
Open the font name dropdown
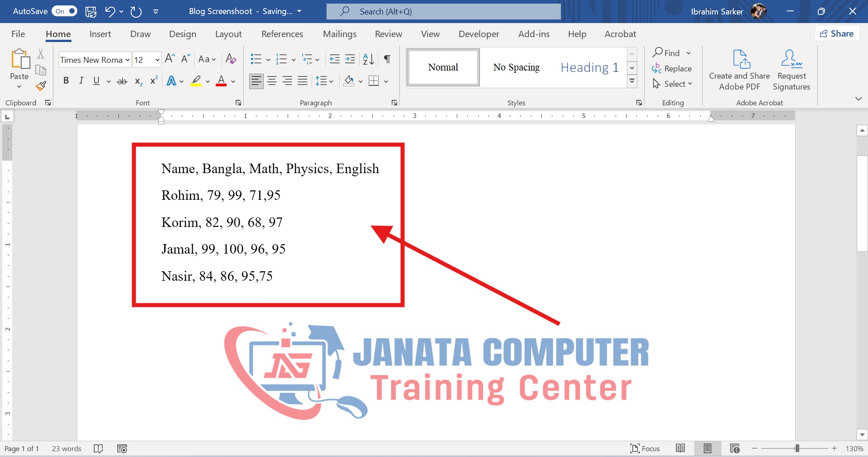128,60
